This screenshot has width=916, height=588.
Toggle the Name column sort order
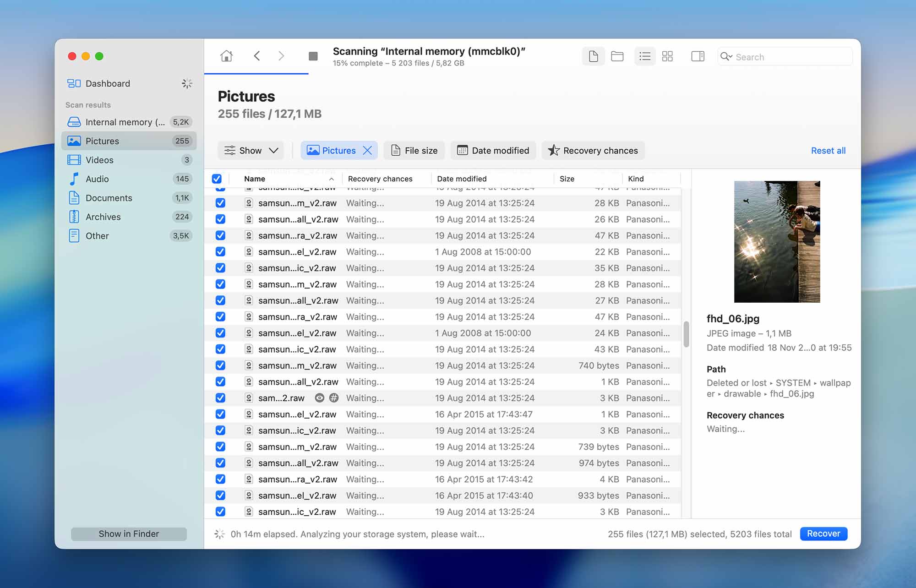coord(255,179)
